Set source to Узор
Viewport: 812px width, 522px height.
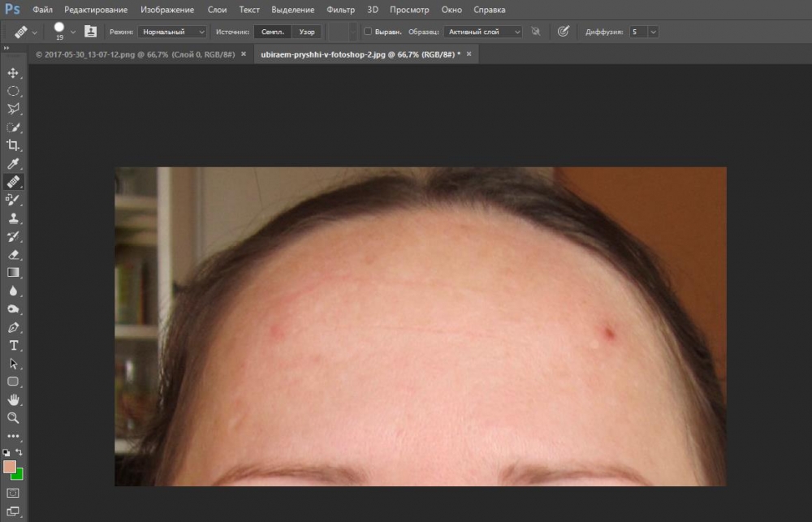point(307,32)
